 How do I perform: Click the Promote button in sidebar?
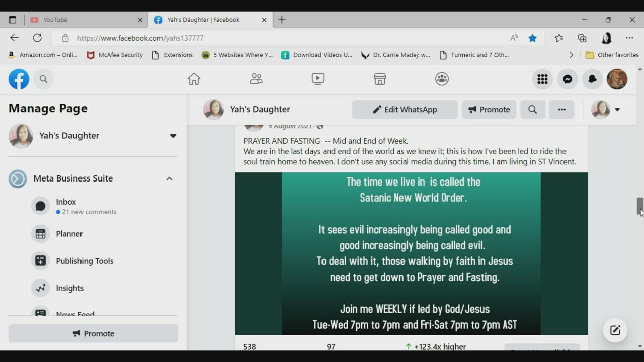tap(93, 334)
